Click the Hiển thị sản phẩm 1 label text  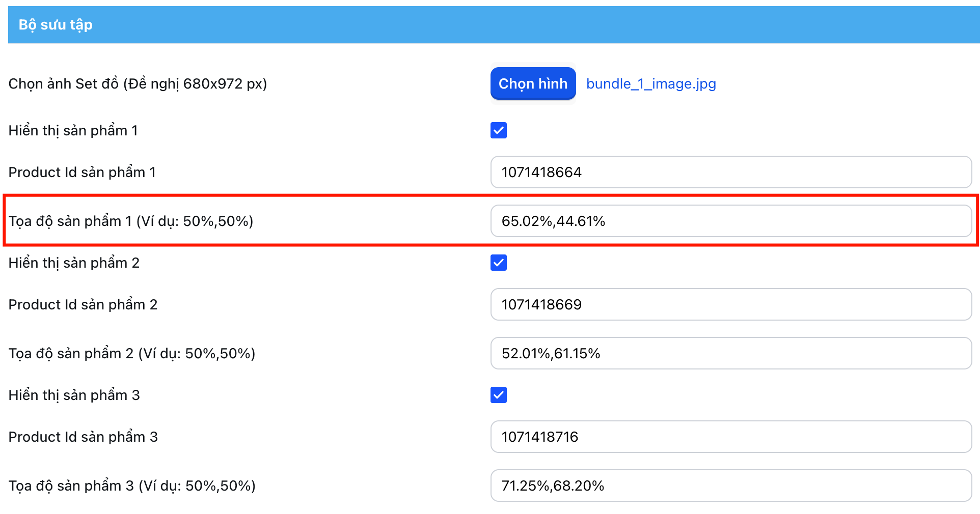(73, 130)
